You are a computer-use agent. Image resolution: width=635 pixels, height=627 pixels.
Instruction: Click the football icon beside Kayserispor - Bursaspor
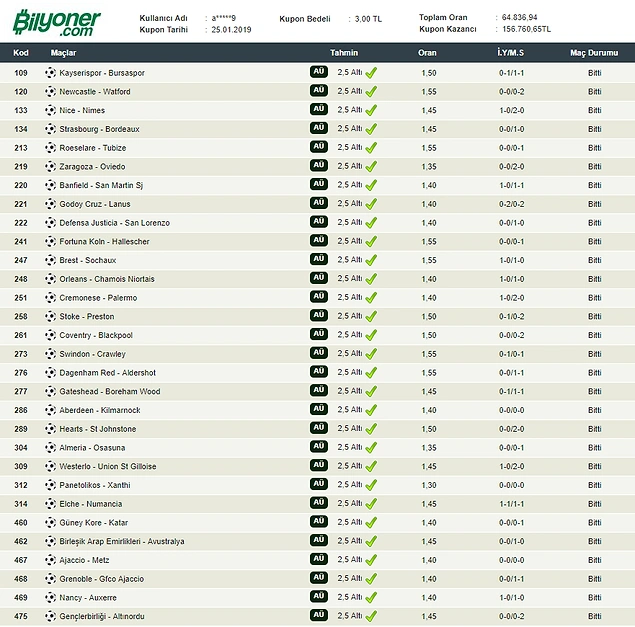click(51, 73)
